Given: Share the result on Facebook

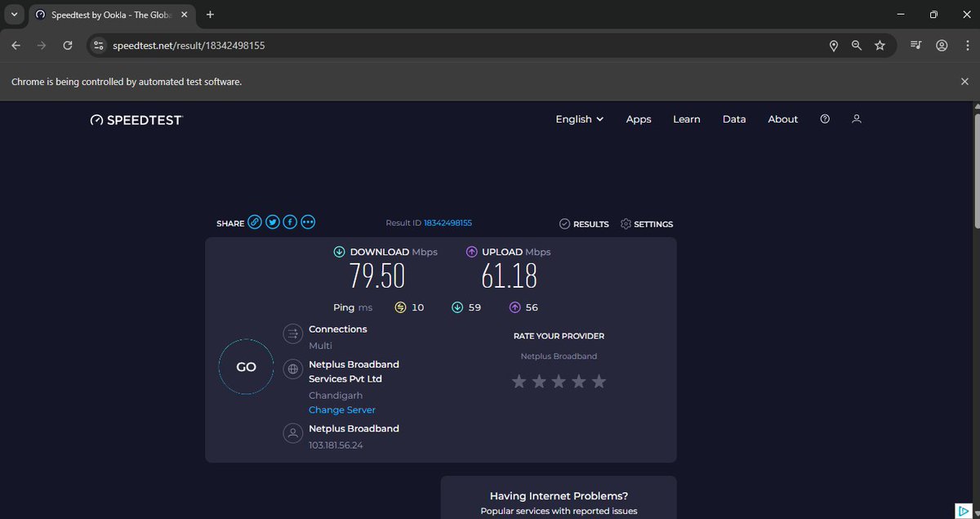Looking at the screenshot, I should point(289,221).
